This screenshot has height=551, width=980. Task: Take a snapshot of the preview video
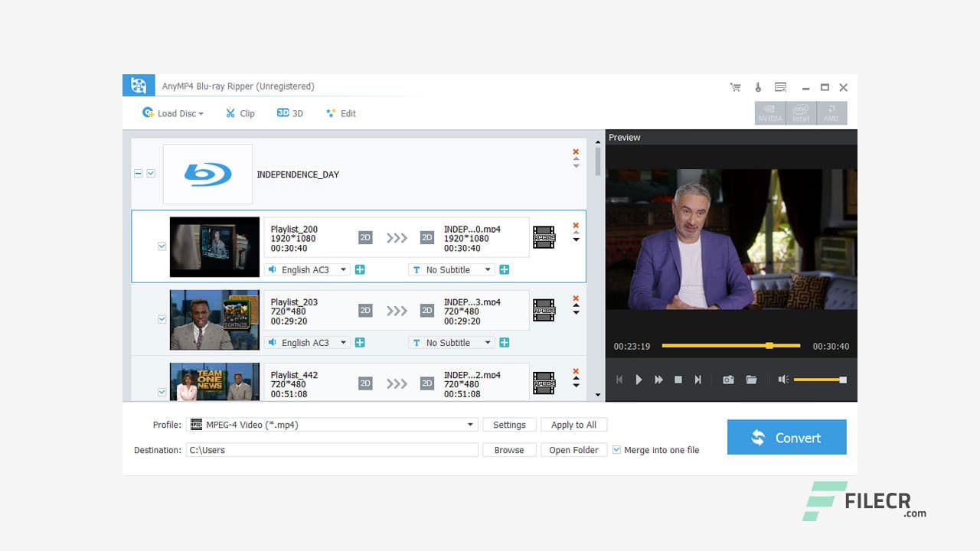727,379
